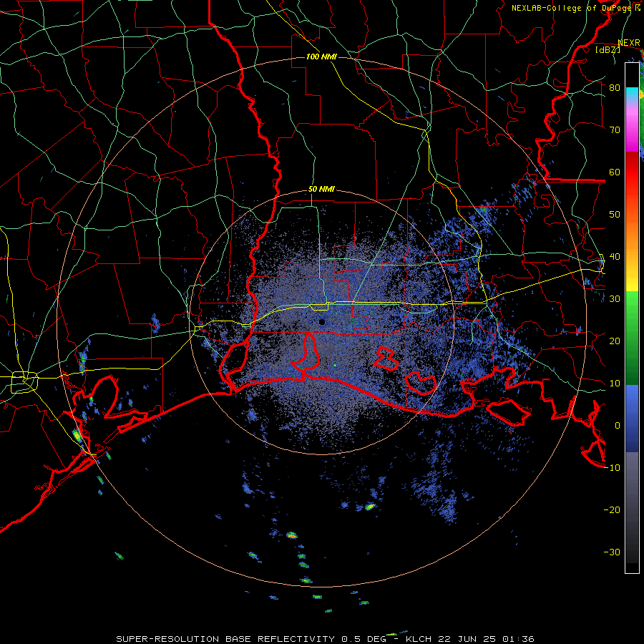Screen dimensions: 644x644
Task: Click the "-10" value on the dBZ scale
Action: 612,468
